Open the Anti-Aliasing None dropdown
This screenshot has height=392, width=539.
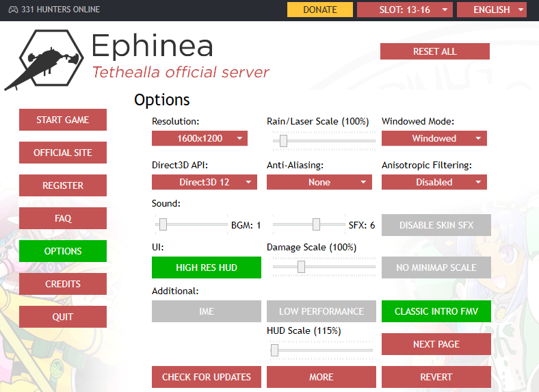click(319, 182)
